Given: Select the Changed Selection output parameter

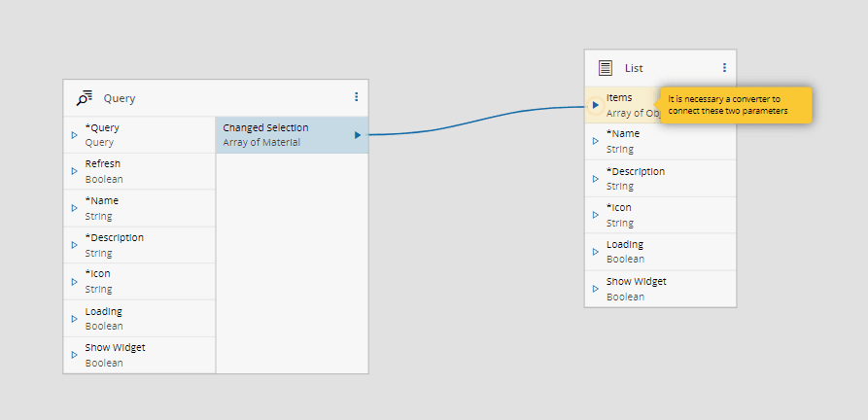Looking at the screenshot, I should (282, 135).
